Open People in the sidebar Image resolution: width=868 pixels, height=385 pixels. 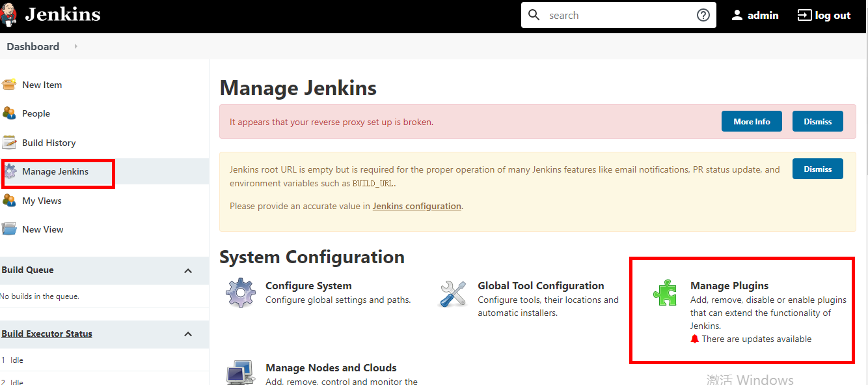coord(36,113)
